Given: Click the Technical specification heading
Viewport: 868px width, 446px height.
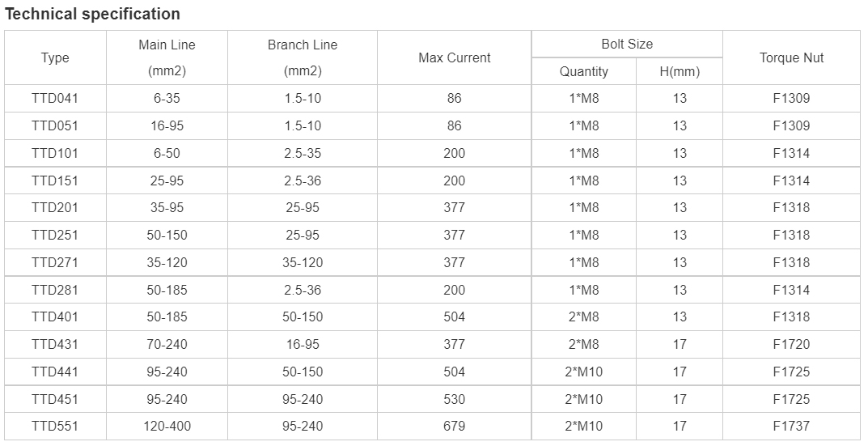Looking at the screenshot, I should click(92, 14).
